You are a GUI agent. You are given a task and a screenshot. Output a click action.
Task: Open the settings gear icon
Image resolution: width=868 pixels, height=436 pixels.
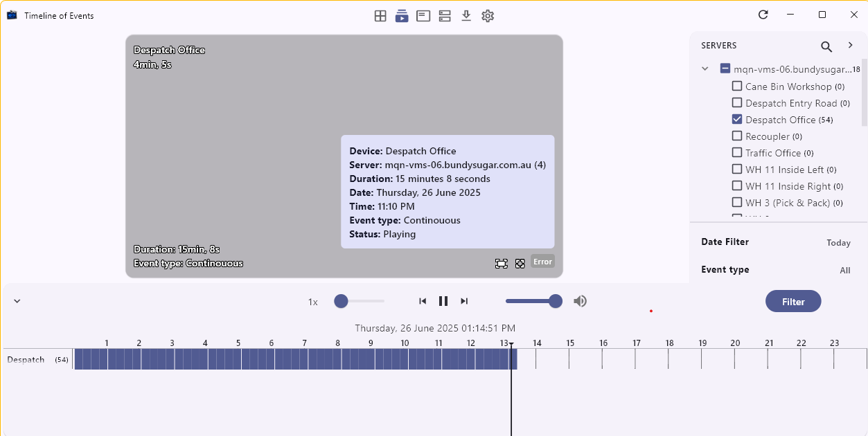click(x=488, y=16)
